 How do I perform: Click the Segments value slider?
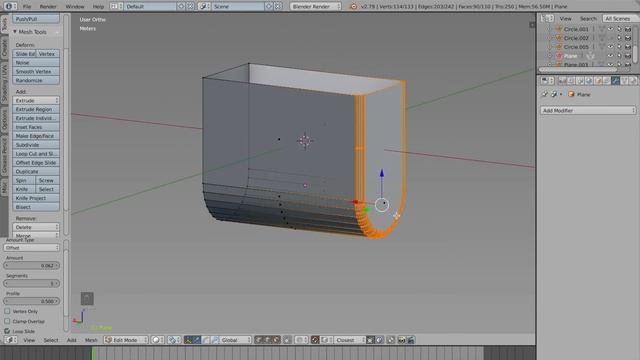31,283
